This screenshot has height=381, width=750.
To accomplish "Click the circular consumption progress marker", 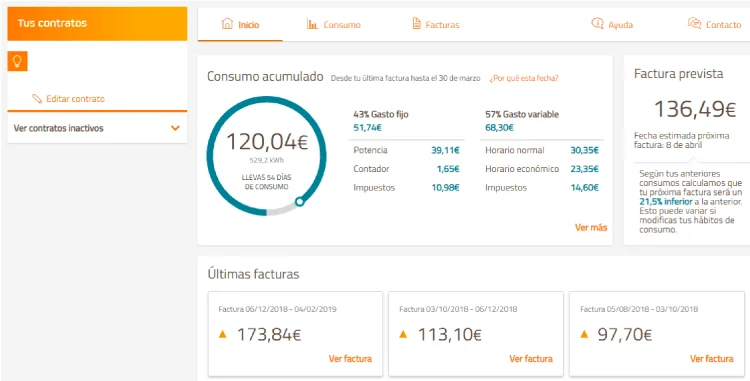I will coord(299,202).
